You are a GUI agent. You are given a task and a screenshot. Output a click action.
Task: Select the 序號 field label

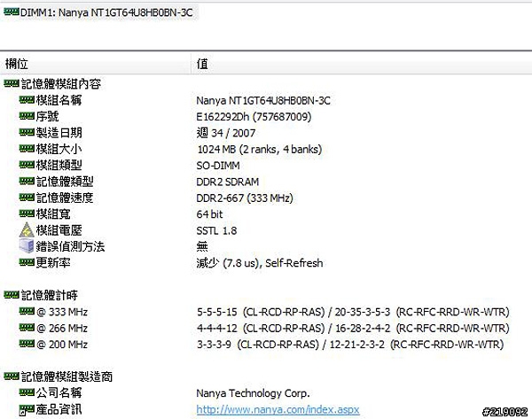pyautogui.click(x=47, y=116)
